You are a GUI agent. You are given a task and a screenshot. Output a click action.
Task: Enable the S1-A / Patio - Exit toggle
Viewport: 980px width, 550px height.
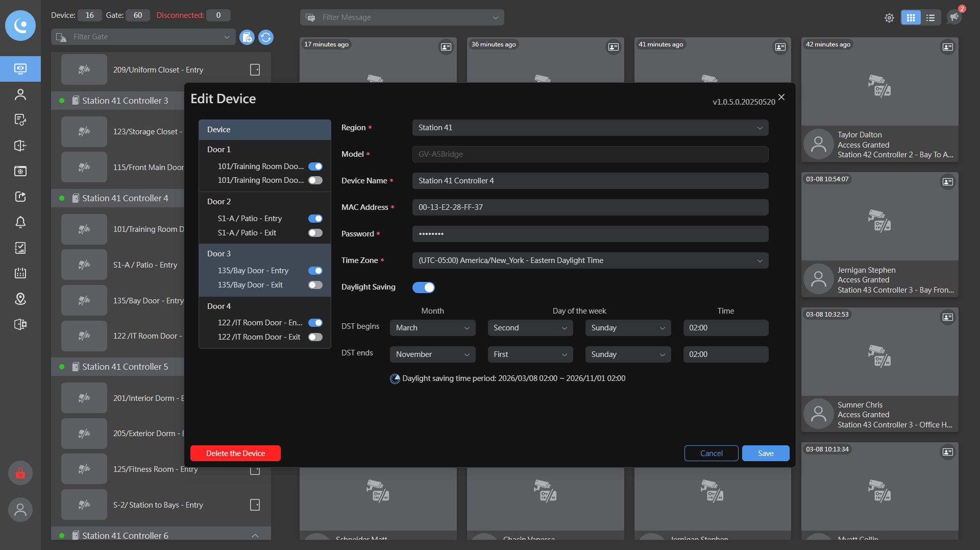(315, 233)
